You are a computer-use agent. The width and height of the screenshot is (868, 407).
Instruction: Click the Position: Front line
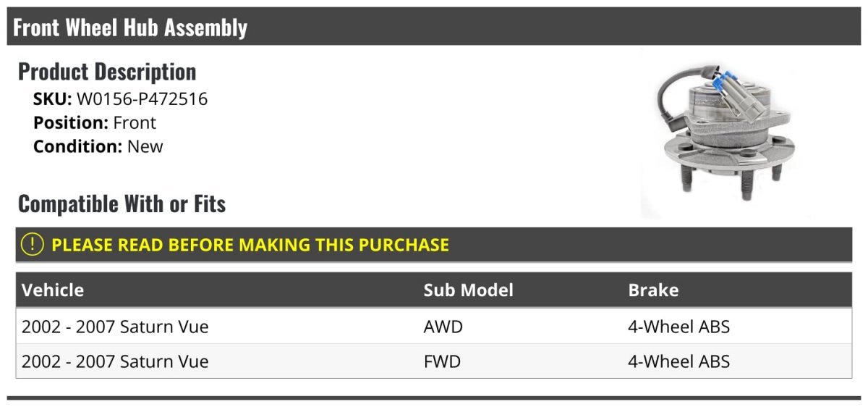(94, 122)
